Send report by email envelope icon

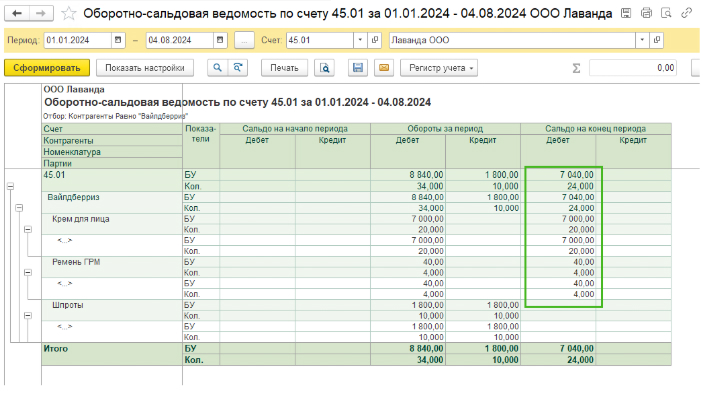(384, 68)
